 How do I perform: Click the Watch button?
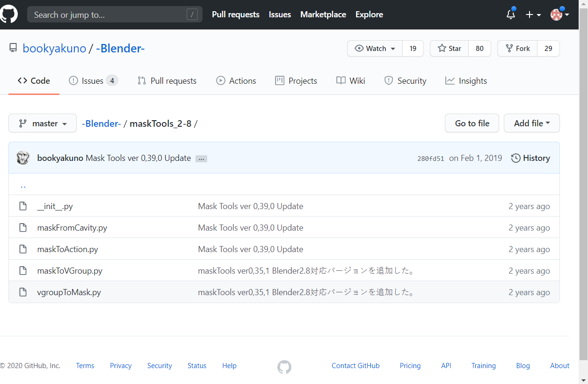coord(375,49)
